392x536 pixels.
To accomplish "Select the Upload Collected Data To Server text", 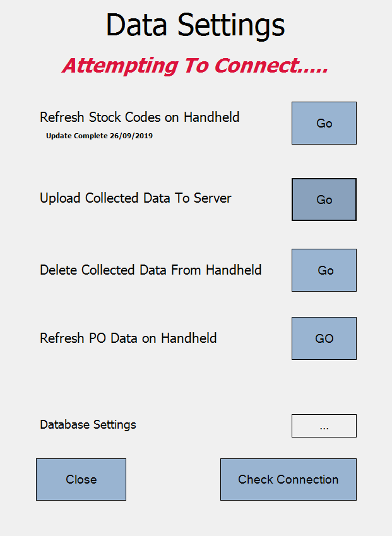I will [x=135, y=198].
